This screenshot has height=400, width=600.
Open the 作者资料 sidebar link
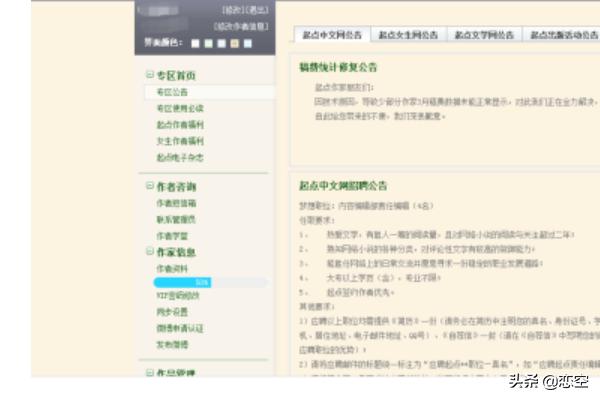pos(172,269)
